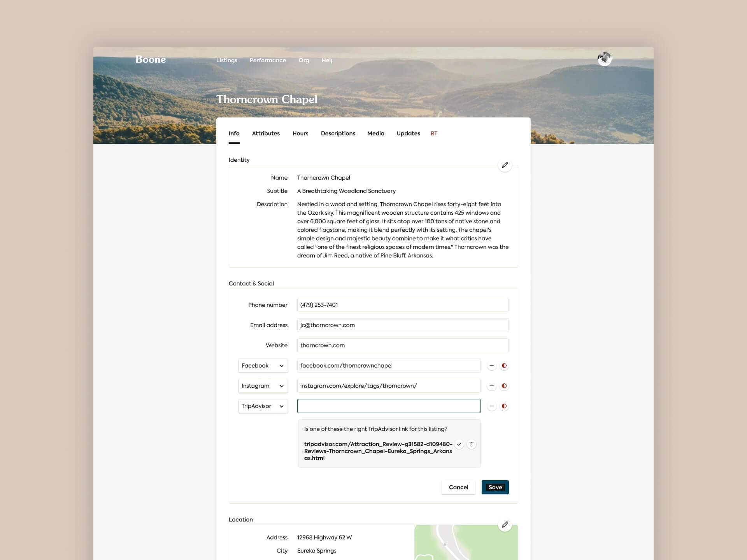747x560 pixels.
Task: Open the Help menu
Action: (327, 60)
